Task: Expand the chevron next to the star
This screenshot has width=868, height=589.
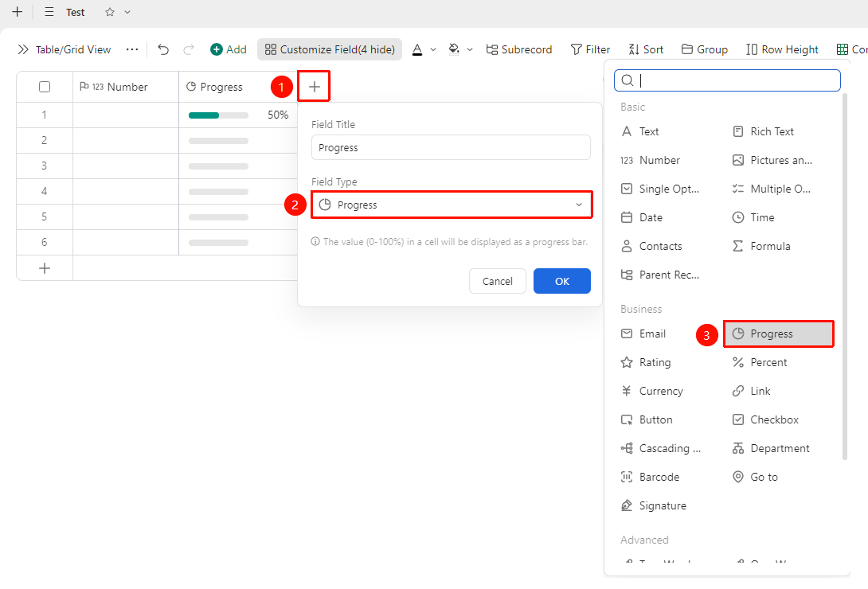Action: pos(127,12)
